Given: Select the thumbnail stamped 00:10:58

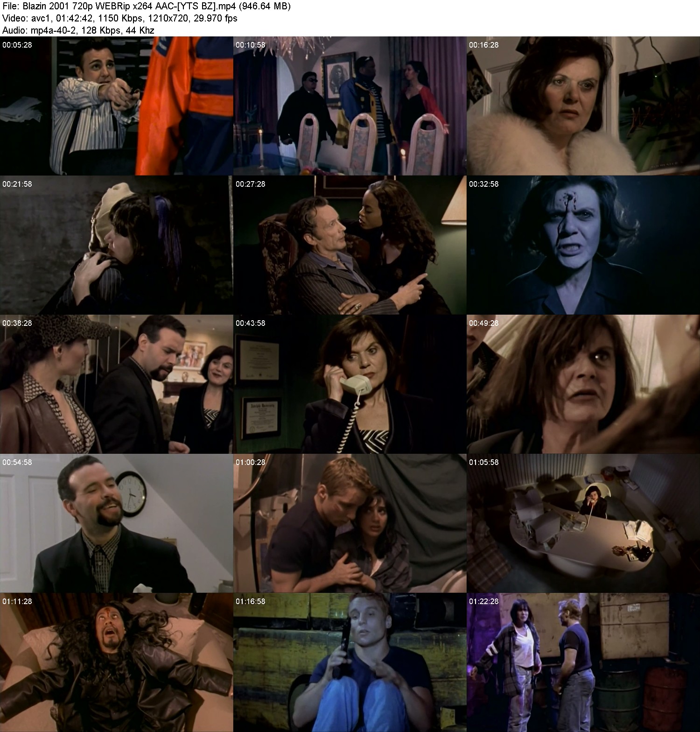Looking at the screenshot, I should tap(350, 106).
